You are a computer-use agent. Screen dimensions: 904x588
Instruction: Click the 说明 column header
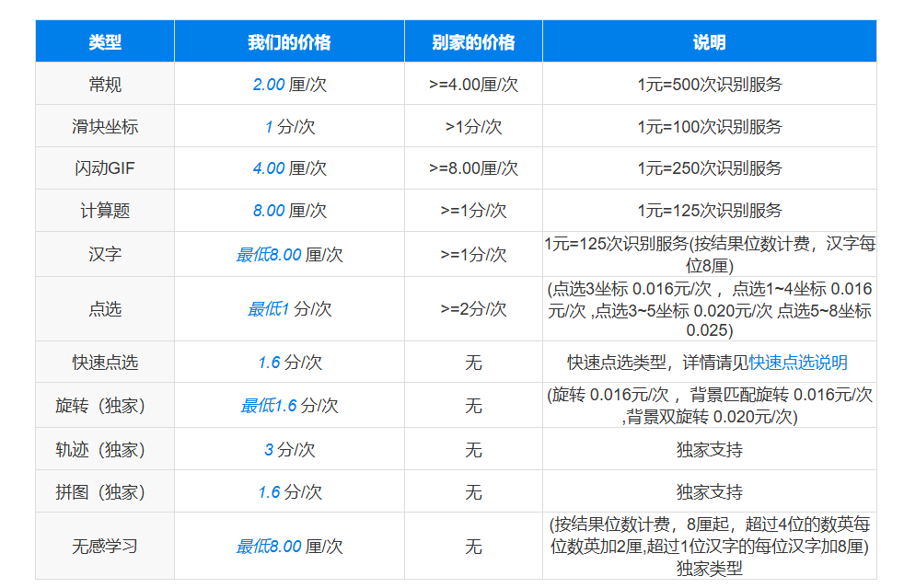pos(709,41)
